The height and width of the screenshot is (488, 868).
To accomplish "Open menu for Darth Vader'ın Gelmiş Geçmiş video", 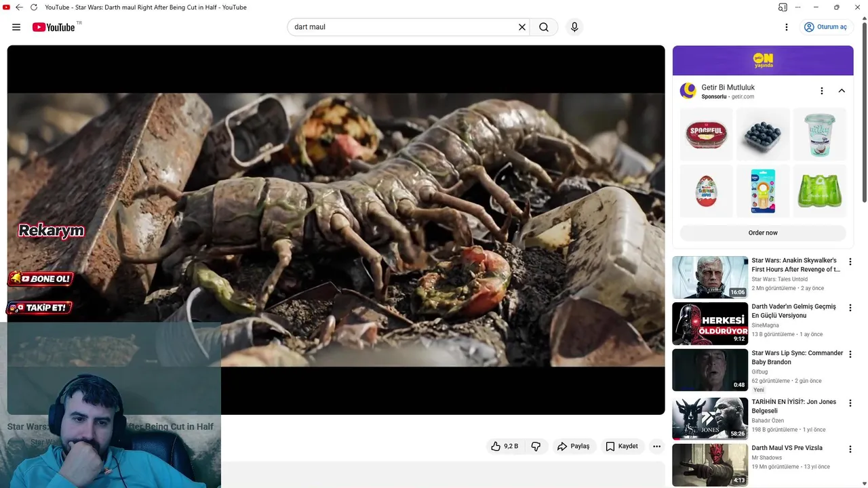I will [x=850, y=308].
